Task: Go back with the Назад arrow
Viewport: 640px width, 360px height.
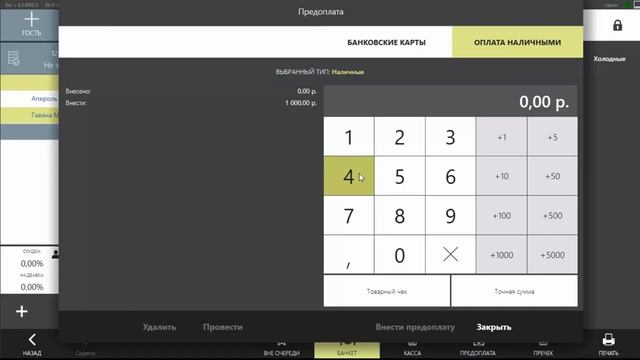Action: tap(32, 344)
